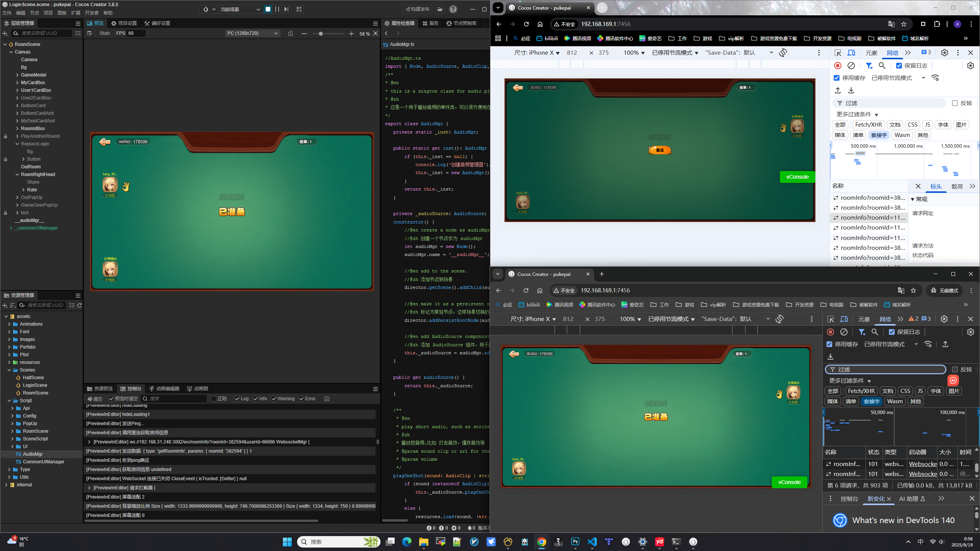Click the stop preview button in the toolbar
Image resolution: width=980 pixels, height=551 pixels.
pyautogui.click(x=268, y=9)
